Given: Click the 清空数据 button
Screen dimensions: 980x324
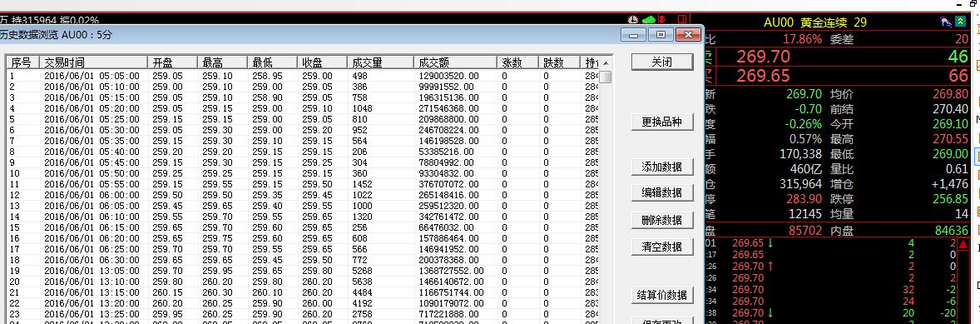Looking at the screenshot, I should pos(662,247).
